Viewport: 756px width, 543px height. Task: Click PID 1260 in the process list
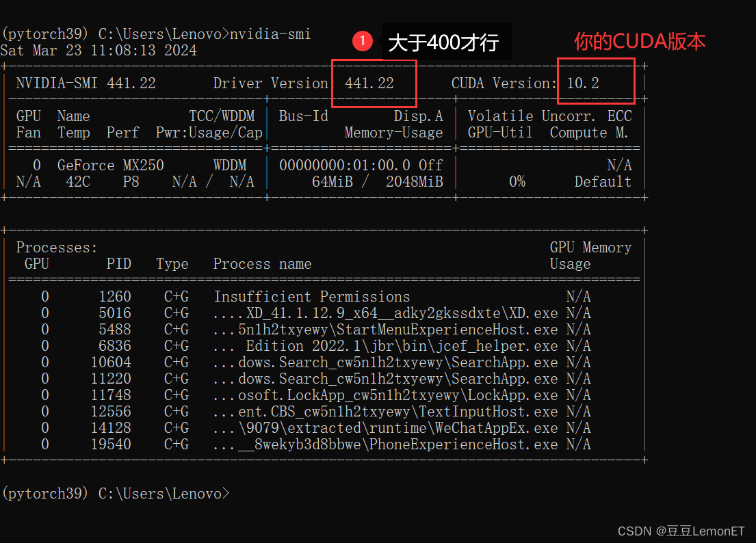(115, 297)
